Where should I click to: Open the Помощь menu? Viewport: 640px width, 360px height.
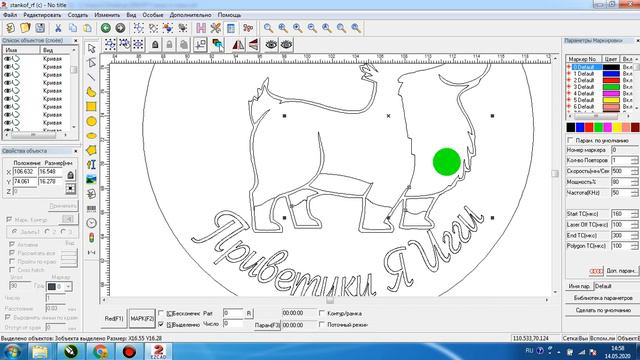click(229, 15)
